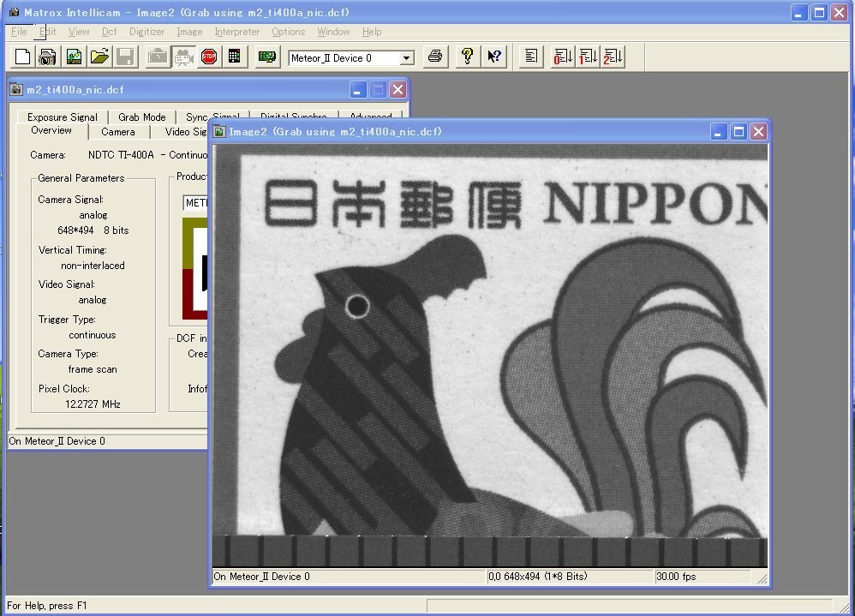
Task: Switch to the Video Signal tab
Action: [x=185, y=132]
